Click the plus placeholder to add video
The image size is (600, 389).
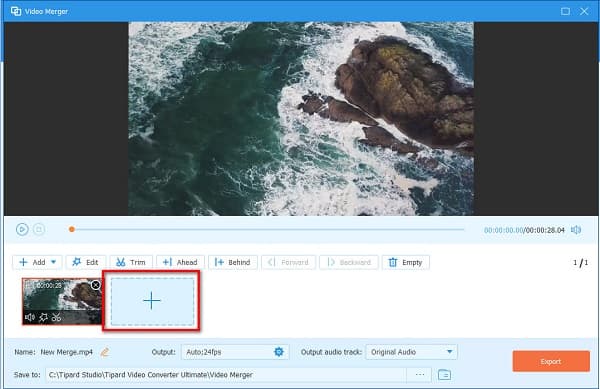pos(152,301)
